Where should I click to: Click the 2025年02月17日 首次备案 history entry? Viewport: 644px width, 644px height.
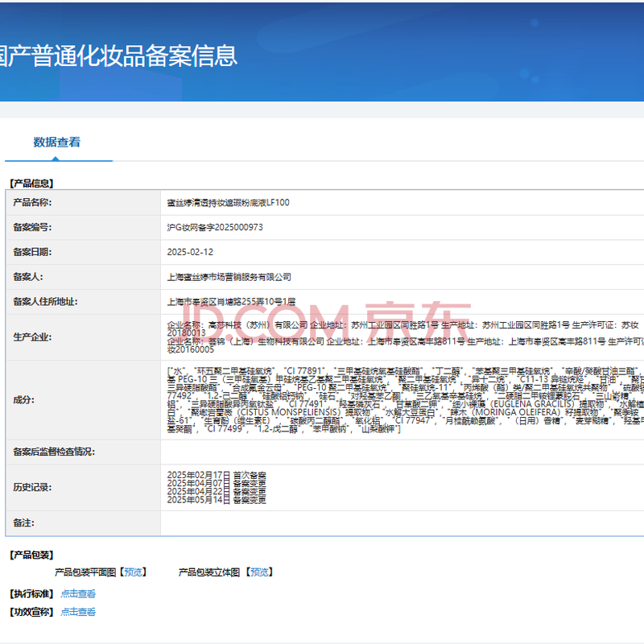216,476
